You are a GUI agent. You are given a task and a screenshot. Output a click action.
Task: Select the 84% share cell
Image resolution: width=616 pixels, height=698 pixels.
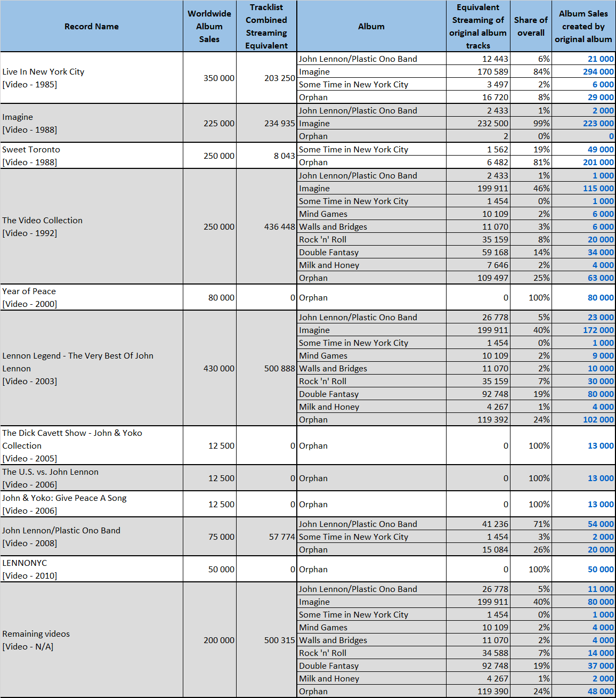click(x=531, y=71)
